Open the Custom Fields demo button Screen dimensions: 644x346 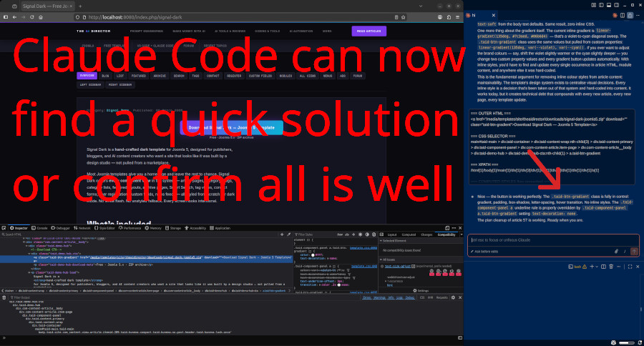260,76
